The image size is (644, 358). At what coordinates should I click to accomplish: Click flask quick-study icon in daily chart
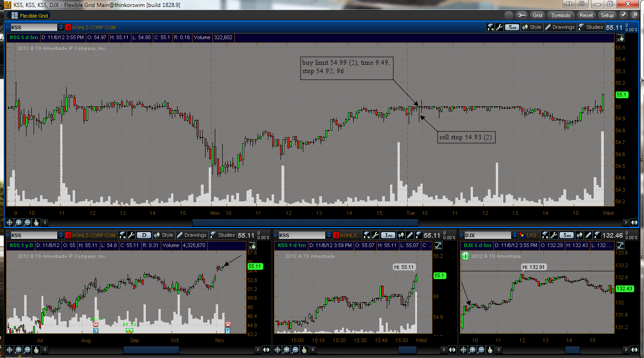click(123, 235)
